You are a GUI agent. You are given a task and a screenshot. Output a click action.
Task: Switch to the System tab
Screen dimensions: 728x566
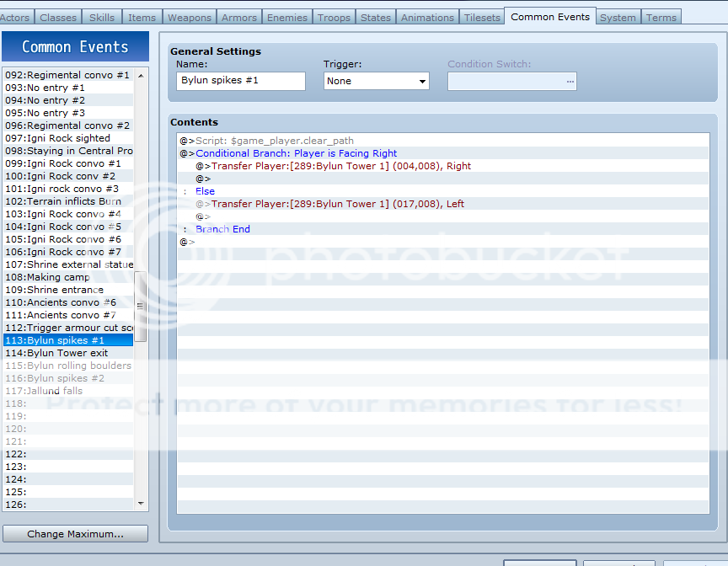618,17
